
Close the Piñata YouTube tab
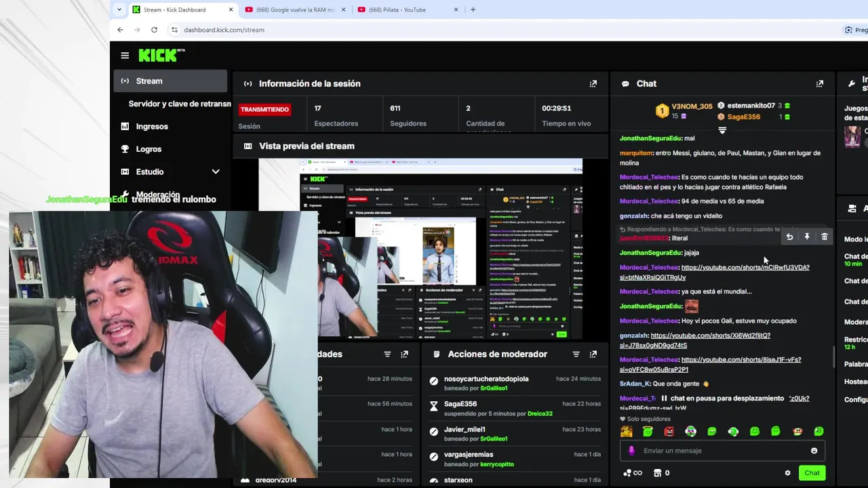click(456, 9)
